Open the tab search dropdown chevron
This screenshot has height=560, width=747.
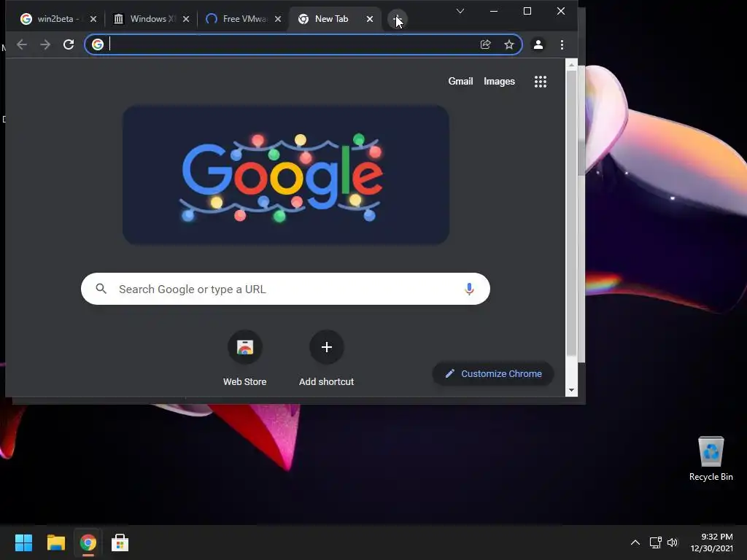click(460, 11)
